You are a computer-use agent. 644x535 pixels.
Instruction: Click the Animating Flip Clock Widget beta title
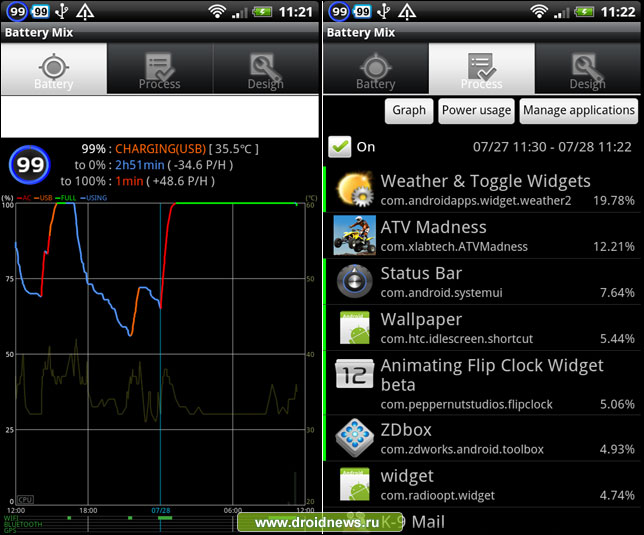pyautogui.click(x=492, y=375)
